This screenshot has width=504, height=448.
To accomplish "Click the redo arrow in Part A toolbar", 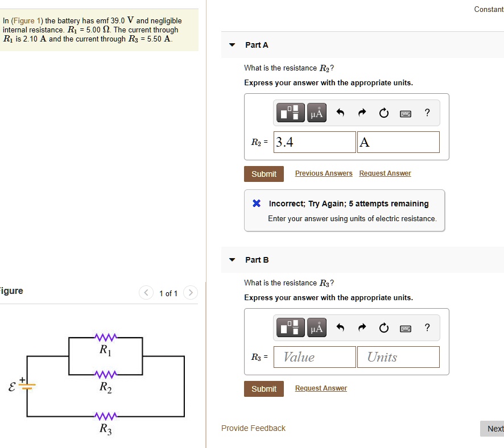I will tap(362, 113).
